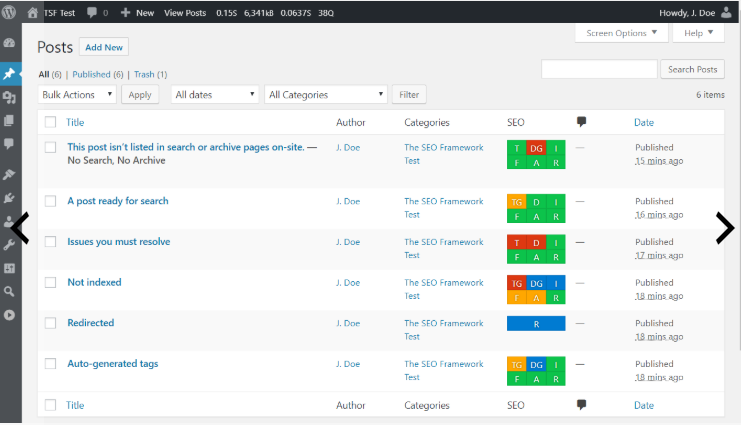The width and height of the screenshot is (741, 425).
Task: Click the SEO magnifier icon in sidebar
Action: [x=10, y=291]
